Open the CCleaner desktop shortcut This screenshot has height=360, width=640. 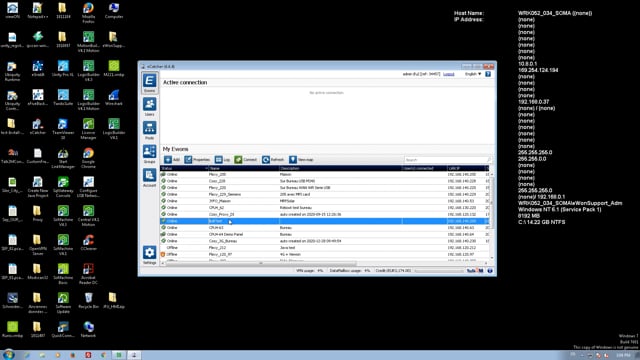(88, 243)
